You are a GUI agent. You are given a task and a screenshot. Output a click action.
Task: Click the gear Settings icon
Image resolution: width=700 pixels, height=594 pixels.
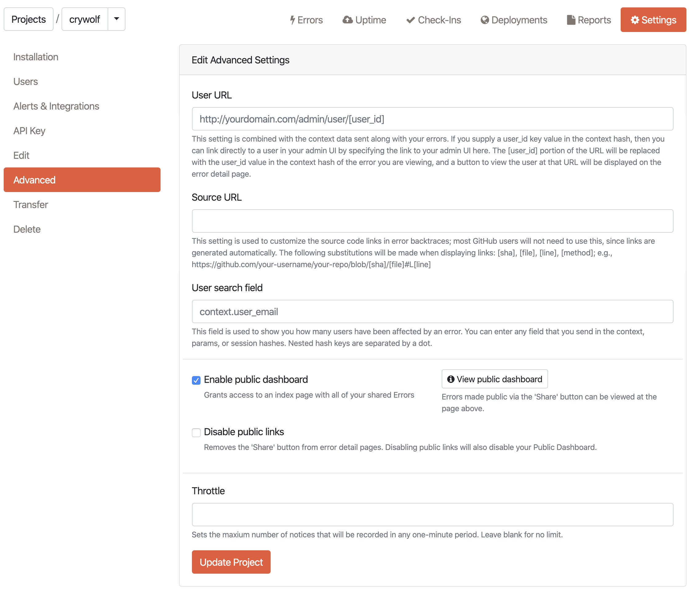(x=635, y=20)
